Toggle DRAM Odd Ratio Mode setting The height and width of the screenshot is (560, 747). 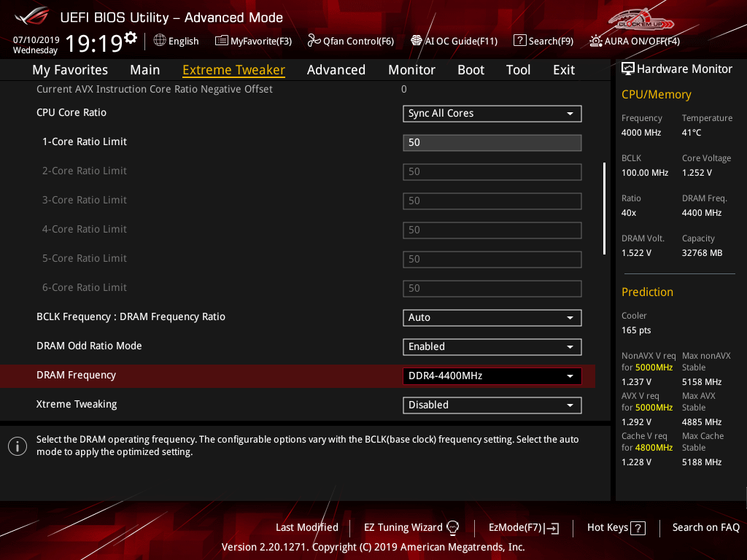[492, 347]
